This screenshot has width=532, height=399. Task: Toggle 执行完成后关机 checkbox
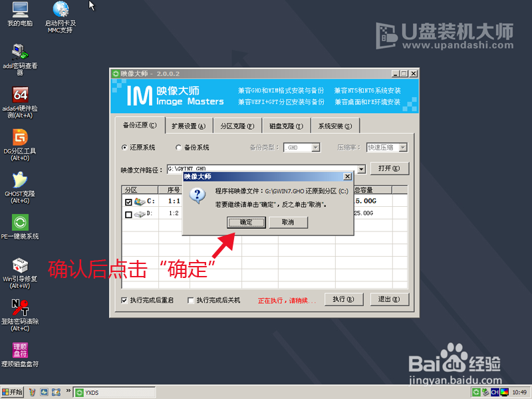[x=191, y=301]
